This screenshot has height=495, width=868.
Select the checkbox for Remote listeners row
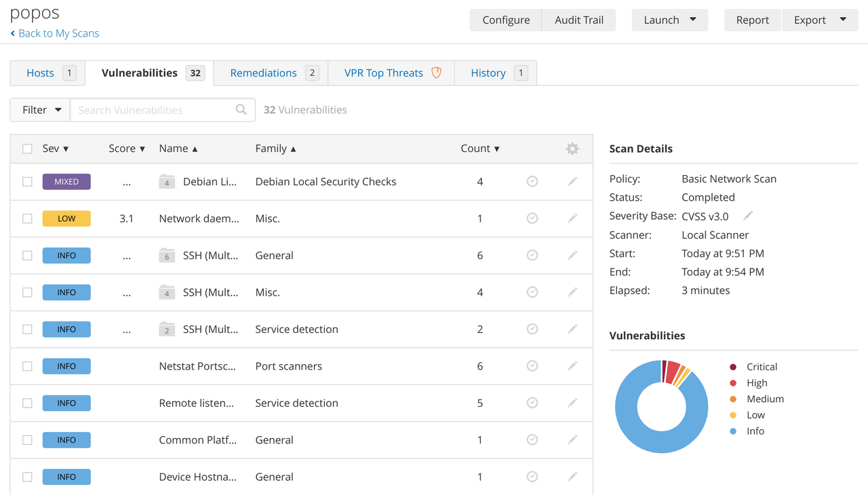(x=27, y=403)
